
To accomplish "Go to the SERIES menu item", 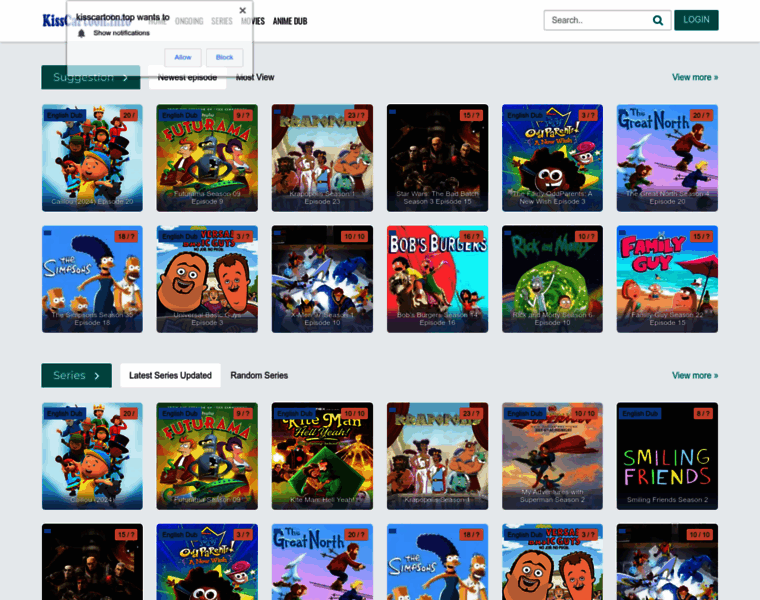I will pos(222,21).
